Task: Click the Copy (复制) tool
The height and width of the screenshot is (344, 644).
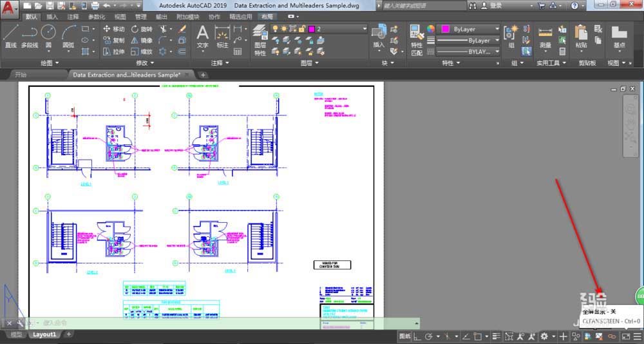Action: pyautogui.click(x=113, y=41)
